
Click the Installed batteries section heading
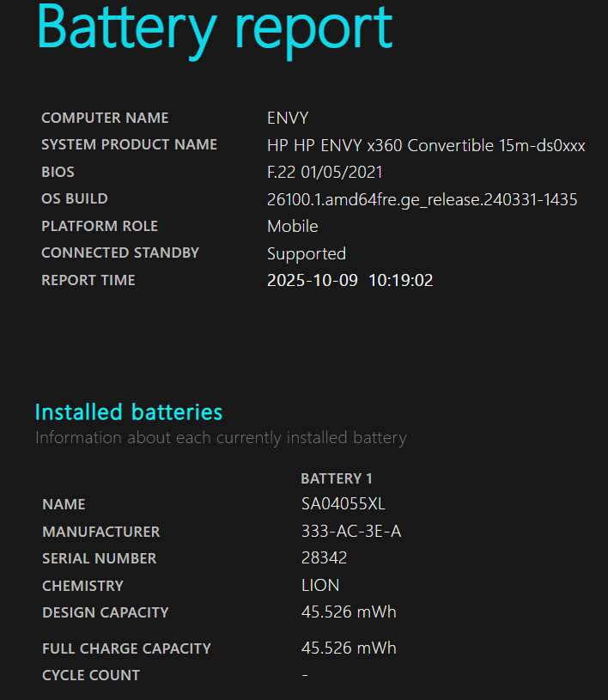click(129, 412)
